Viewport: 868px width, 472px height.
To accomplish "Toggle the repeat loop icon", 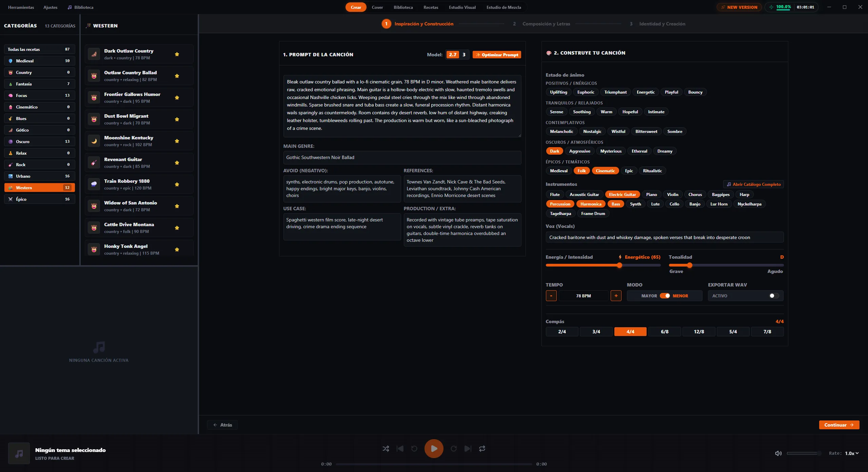I will click(x=482, y=449).
